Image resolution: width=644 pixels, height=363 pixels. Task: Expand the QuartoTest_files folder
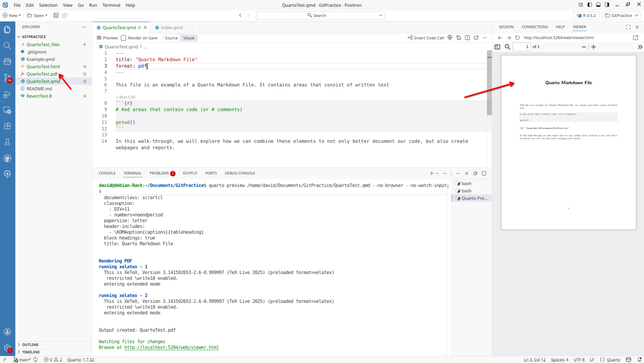click(43, 44)
